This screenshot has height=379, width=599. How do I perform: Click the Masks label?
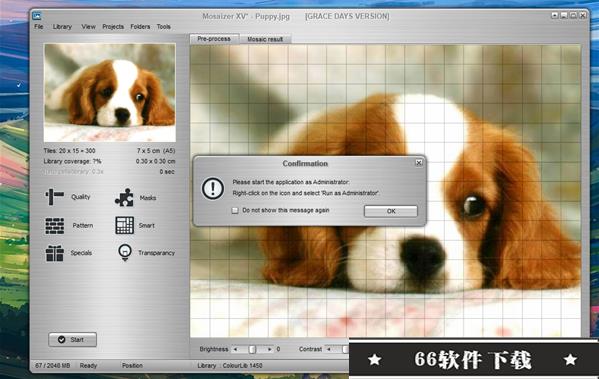(148, 198)
